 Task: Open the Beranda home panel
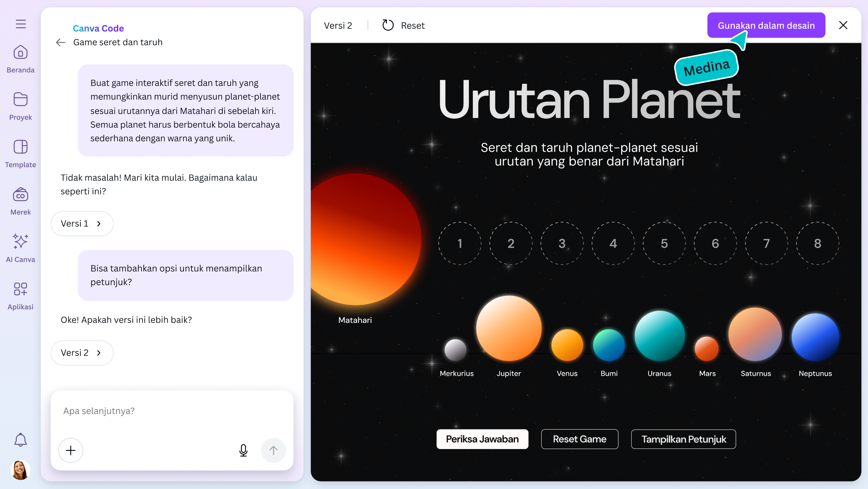[20, 59]
